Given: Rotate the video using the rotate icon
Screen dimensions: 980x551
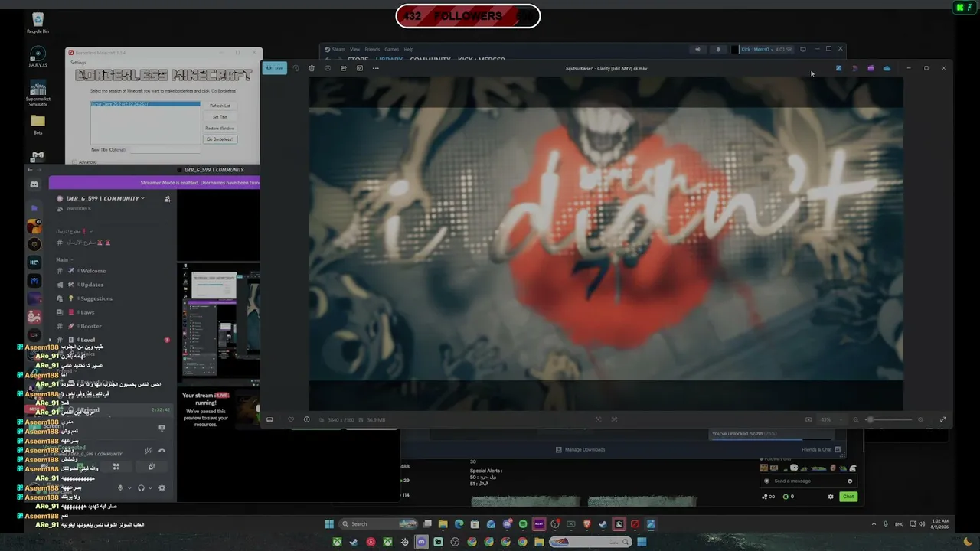Looking at the screenshot, I should 296,68.
